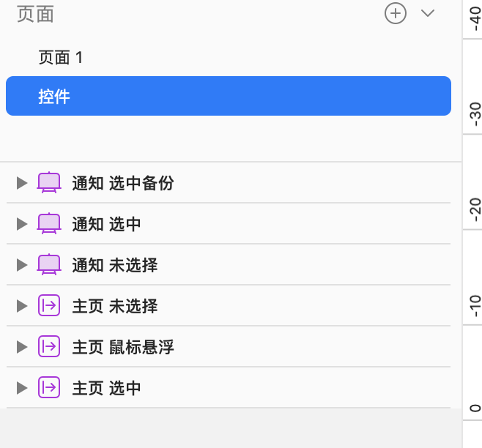
Task: Expand the 主页 未选择 symbol
Action: (x=22, y=306)
